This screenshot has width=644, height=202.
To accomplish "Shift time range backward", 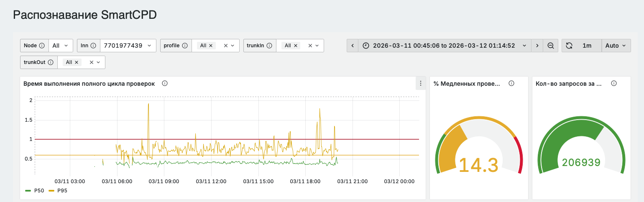I will pyautogui.click(x=353, y=46).
